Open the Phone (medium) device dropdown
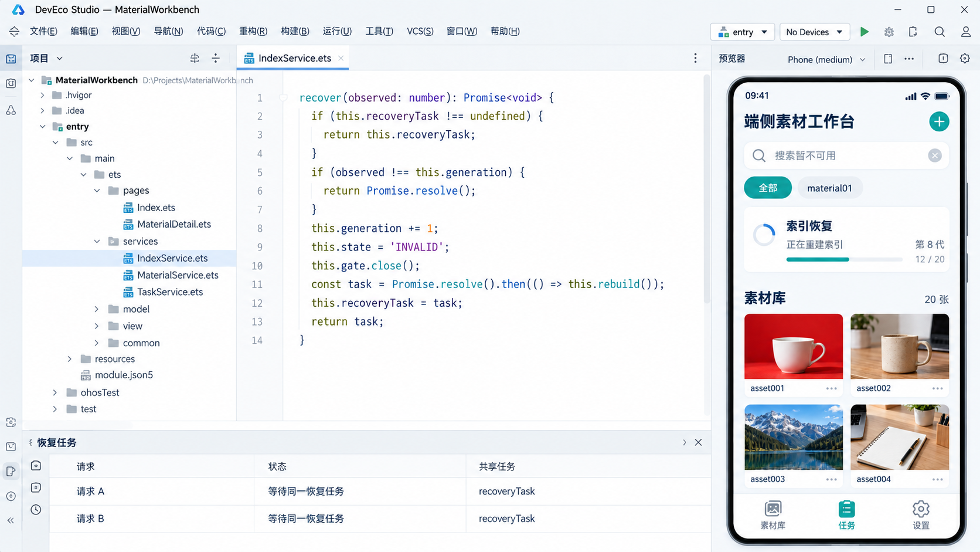The height and width of the screenshot is (552, 980). 826,59
